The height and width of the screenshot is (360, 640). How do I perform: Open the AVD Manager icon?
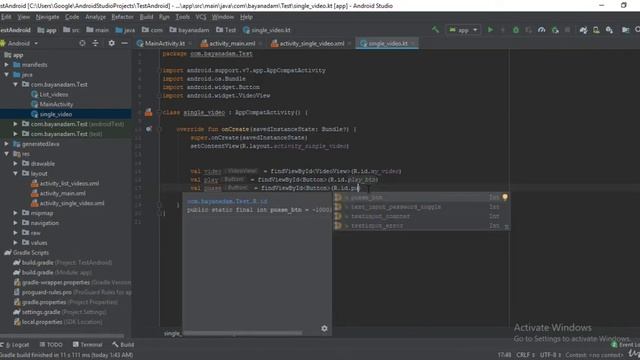pos(596,30)
